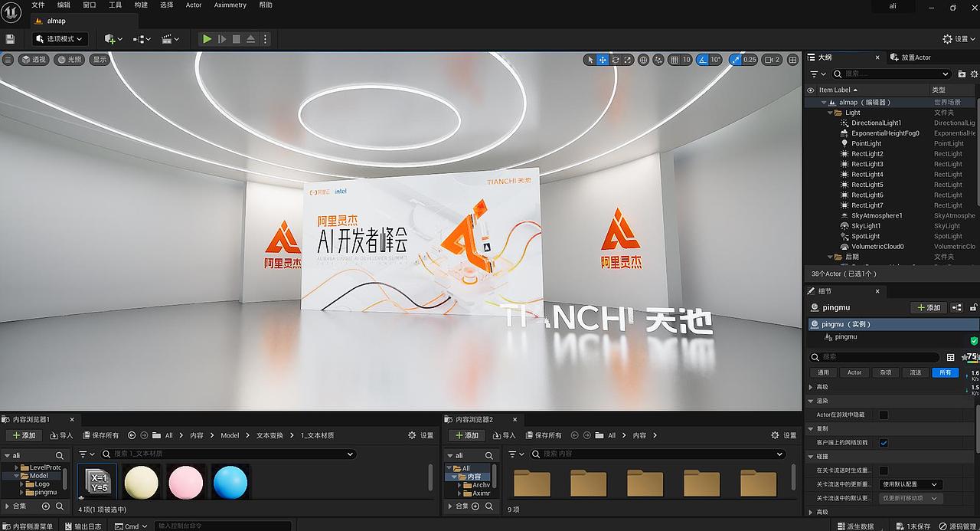The height and width of the screenshot is (531, 980).
Task: Toggle the outliner visibility eye column header
Action: tap(811, 90)
